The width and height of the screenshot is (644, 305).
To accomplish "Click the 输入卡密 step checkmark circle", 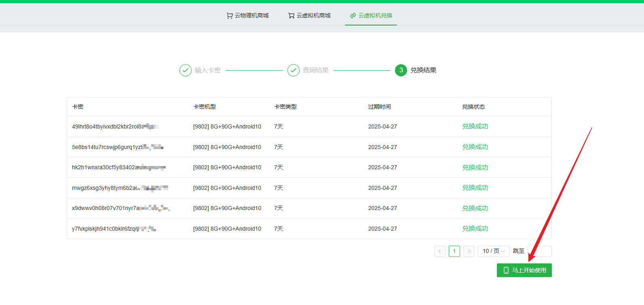I will [186, 70].
